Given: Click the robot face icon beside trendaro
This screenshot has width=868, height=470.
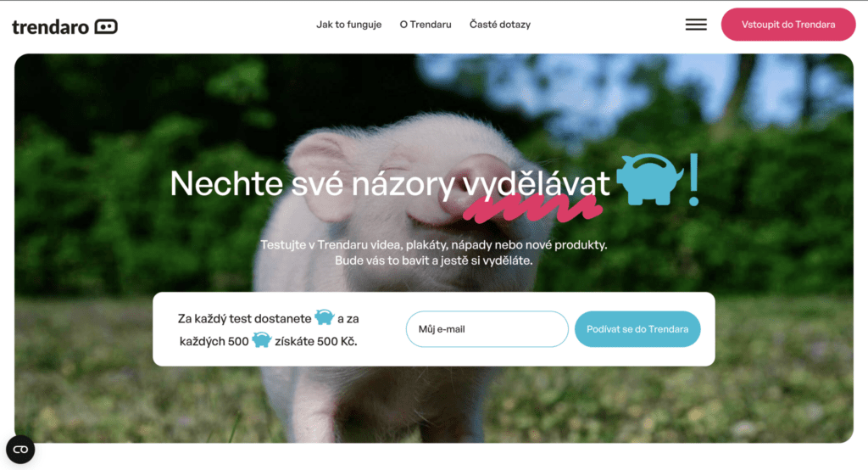Looking at the screenshot, I should [x=106, y=26].
